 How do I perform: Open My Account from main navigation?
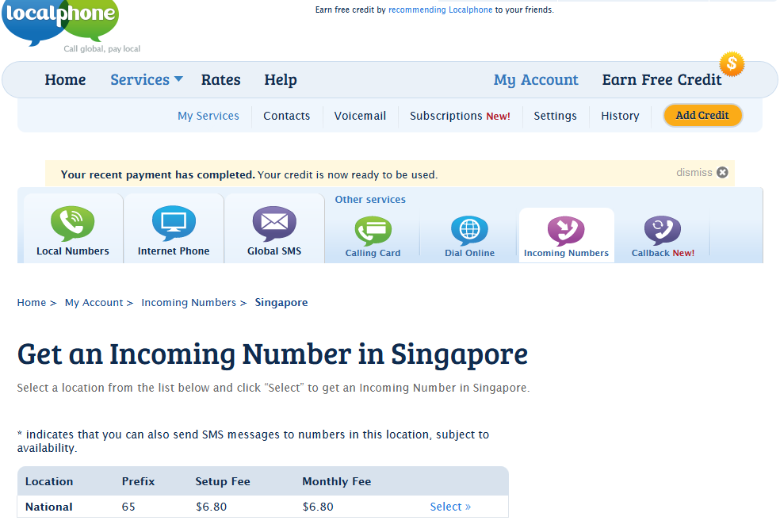(536, 79)
